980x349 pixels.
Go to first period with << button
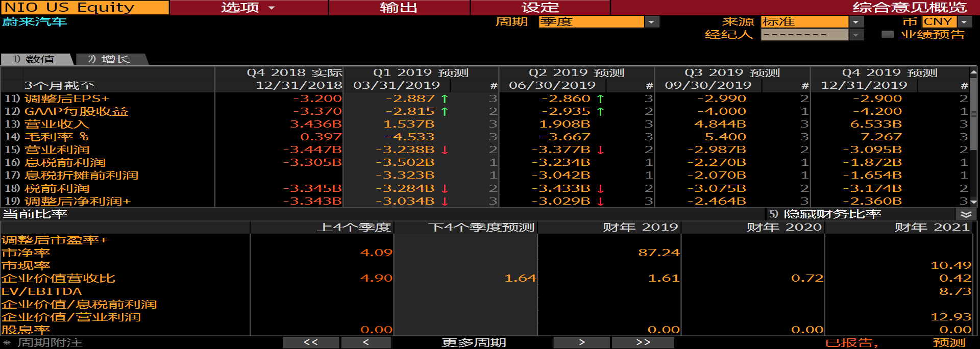(x=311, y=342)
